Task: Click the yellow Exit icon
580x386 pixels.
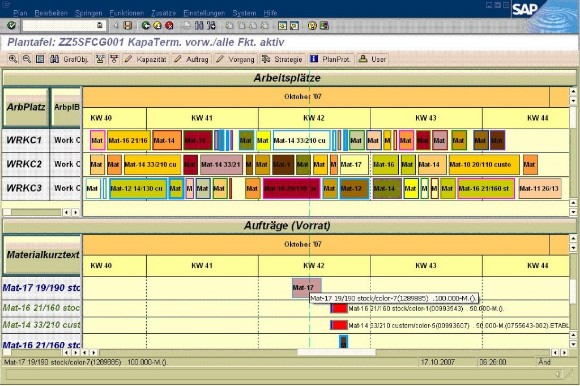Action: click(x=158, y=26)
